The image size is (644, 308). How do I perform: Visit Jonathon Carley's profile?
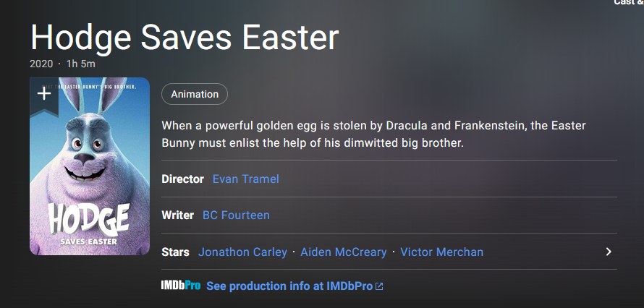point(242,252)
